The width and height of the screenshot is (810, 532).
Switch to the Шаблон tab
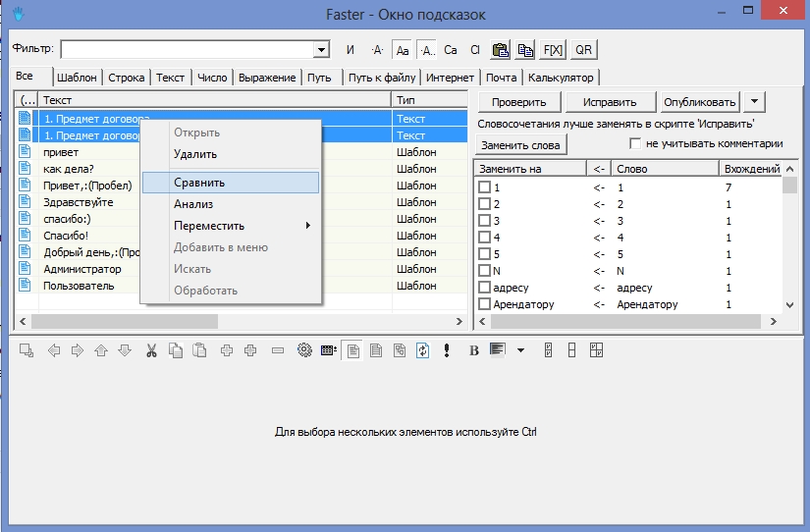tap(77, 78)
